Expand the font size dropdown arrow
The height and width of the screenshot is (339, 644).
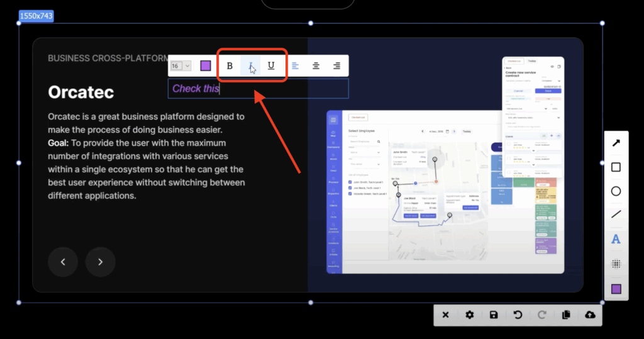(187, 66)
